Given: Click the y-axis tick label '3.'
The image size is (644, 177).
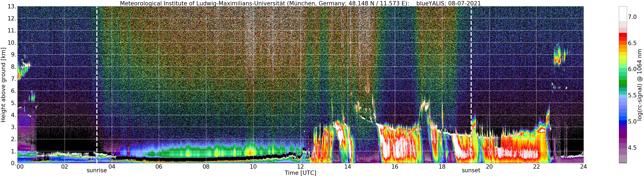Looking at the screenshot, I should coord(13,127).
